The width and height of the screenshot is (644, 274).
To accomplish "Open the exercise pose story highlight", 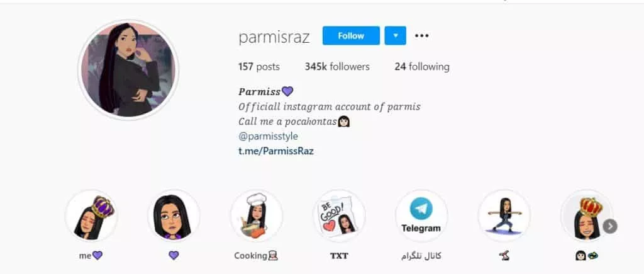I will coord(504,217).
